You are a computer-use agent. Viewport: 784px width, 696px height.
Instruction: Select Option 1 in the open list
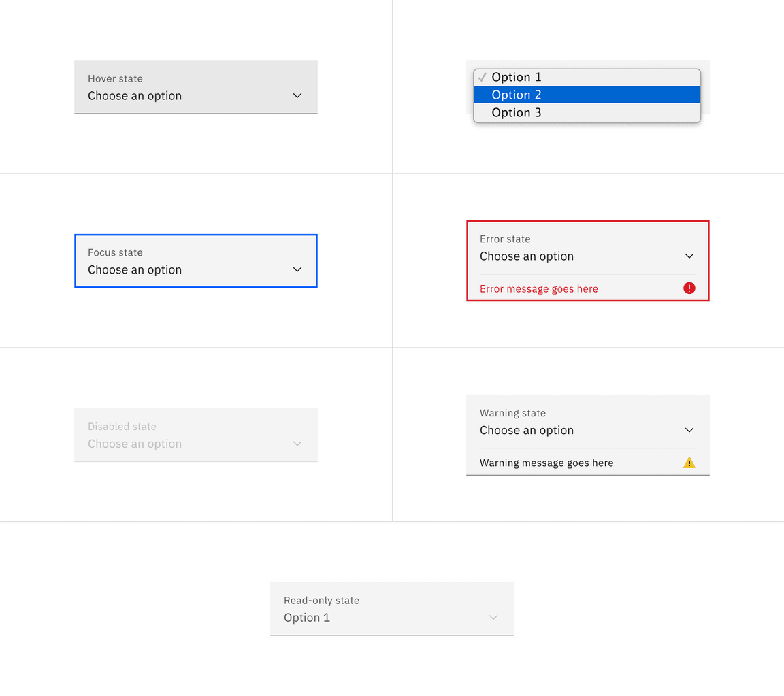click(x=517, y=77)
